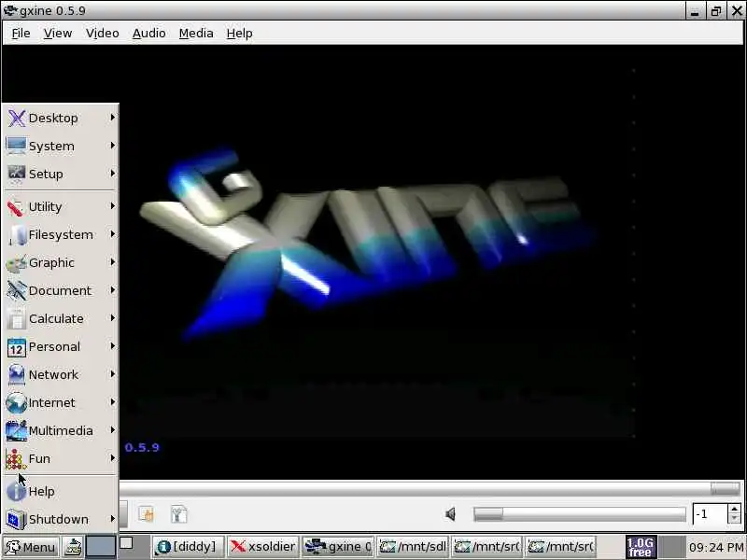Expand the Multimedia submenu arrow

pyautogui.click(x=113, y=430)
